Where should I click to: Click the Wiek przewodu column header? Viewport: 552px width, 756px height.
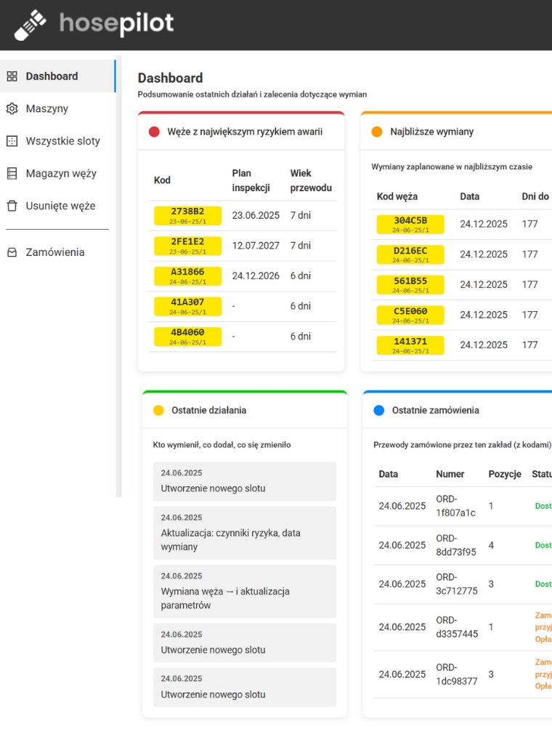310,180
